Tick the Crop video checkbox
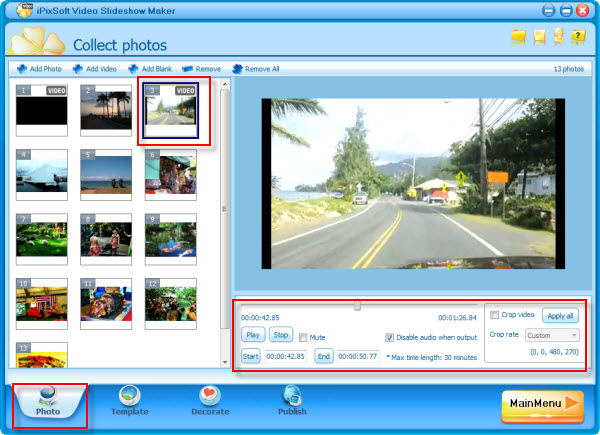The width and height of the screenshot is (600, 435). [x=496, y=315]
